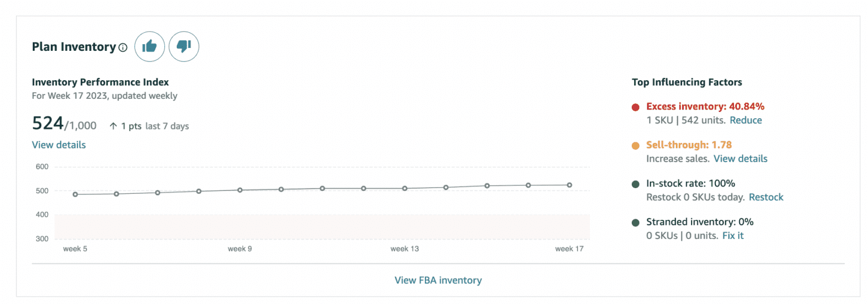The width and height of the screenshot is (868, 304).
Task: Open the View FBA inventory link
Action: click(438, 280)
